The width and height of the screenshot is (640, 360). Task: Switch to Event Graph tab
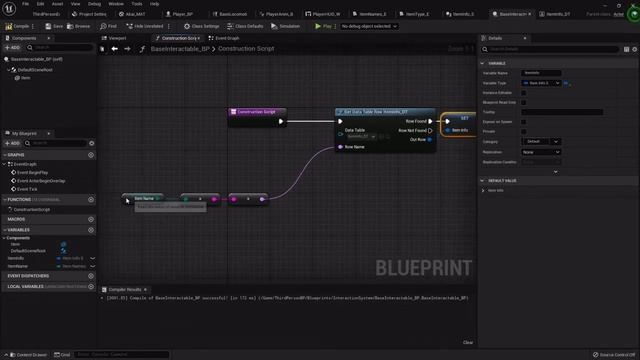click(224, 38)
